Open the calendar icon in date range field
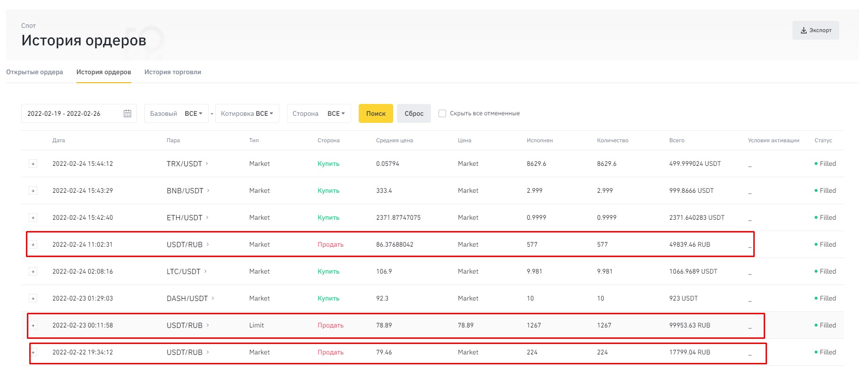868x370 pixels. coord(127,113)
